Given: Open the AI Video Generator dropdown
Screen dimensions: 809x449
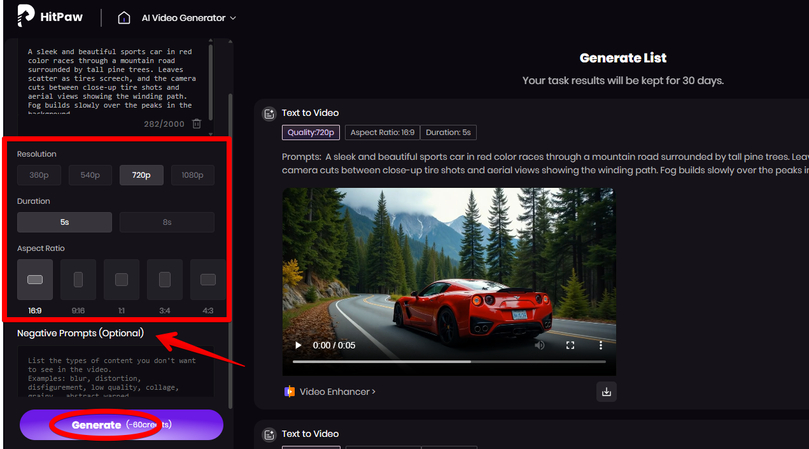Looking at the screenshot, I should tap(189, 18).
